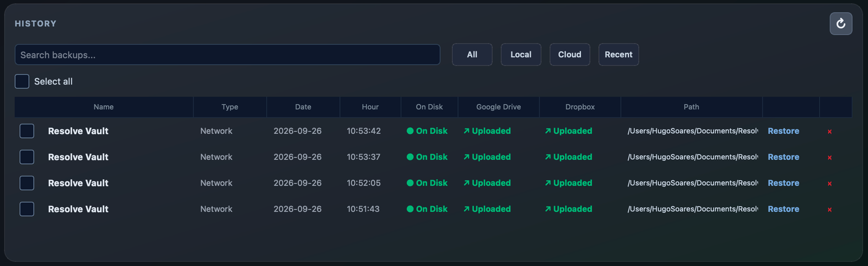Image resolution: width=868 pixels, height=266 pixels.
Task: Click On Disk status of 10:52:05 backup
Action: pyautogui.click(x=427, y=183)
